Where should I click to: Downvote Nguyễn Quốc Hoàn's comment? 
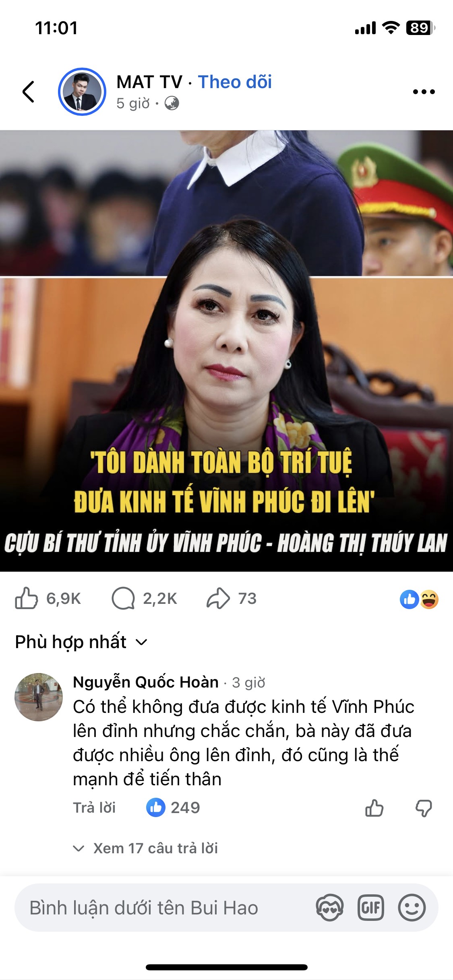(424, 808)
